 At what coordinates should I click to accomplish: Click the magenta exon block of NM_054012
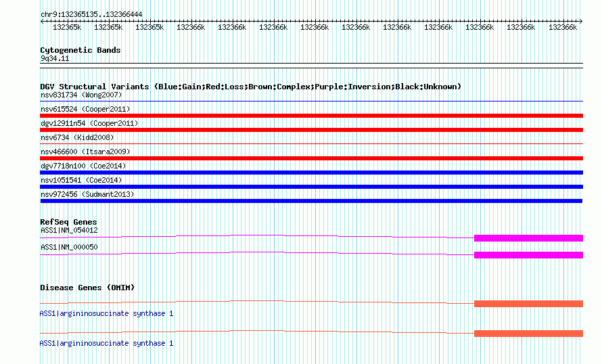point(529,238)
